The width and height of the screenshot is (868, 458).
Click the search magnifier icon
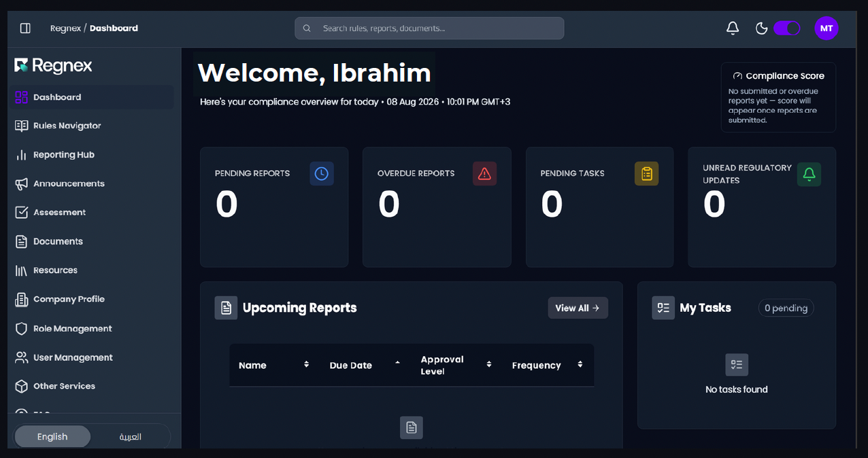[x=307, y=29]
